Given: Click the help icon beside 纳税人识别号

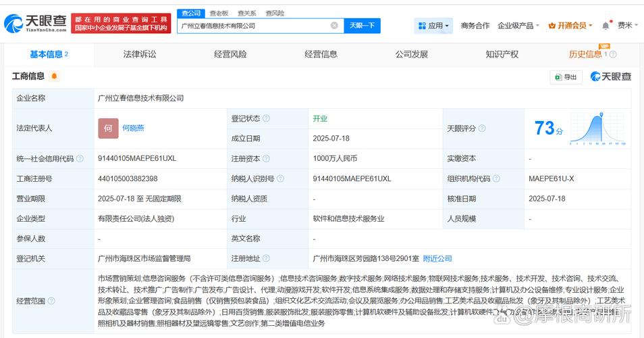Looking at the screenshot, I should pyautogui.click(x=281, y=178).
